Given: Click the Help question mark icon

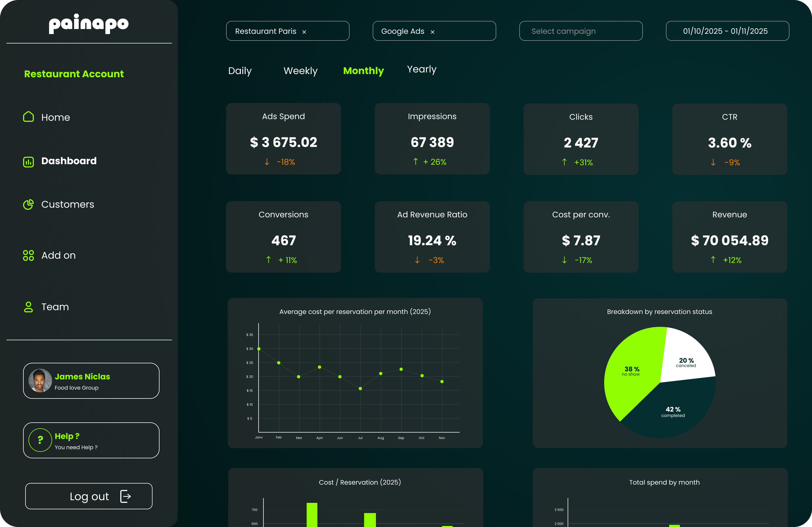Looking at the screenshot, I should pos(40,440).
